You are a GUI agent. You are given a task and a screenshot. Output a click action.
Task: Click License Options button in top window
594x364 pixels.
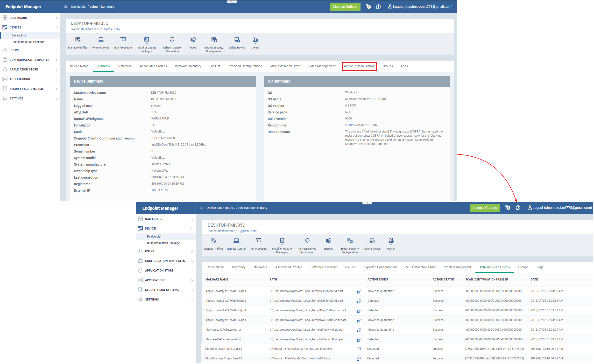345,7
